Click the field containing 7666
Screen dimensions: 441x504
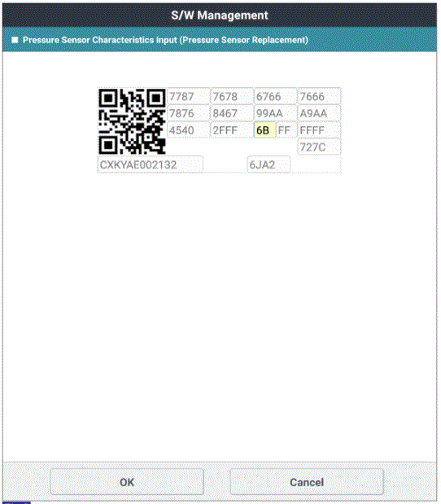click(x=319, y=96)
